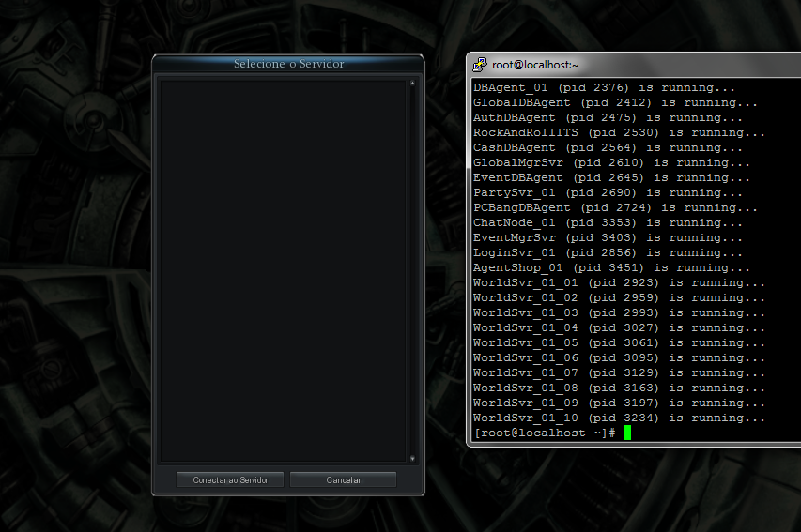
Task: Click the GlobalMgrSvr status line
Action: [611, 163]
